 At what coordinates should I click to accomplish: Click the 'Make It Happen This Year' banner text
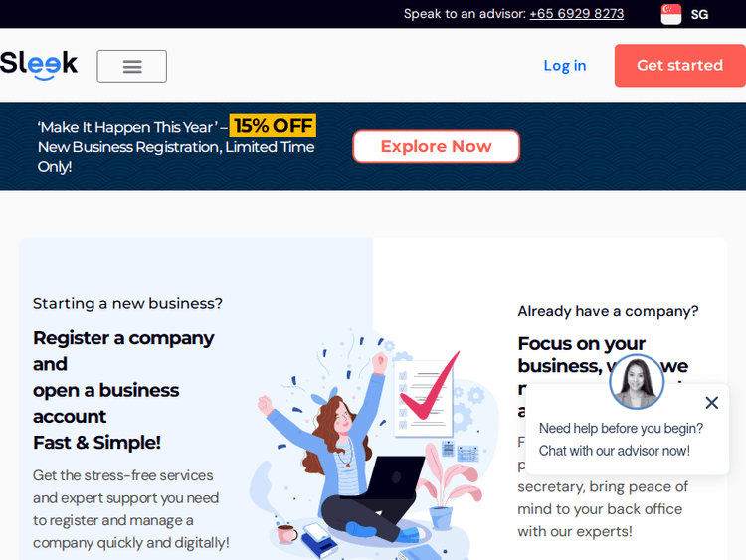click(127, 127)
